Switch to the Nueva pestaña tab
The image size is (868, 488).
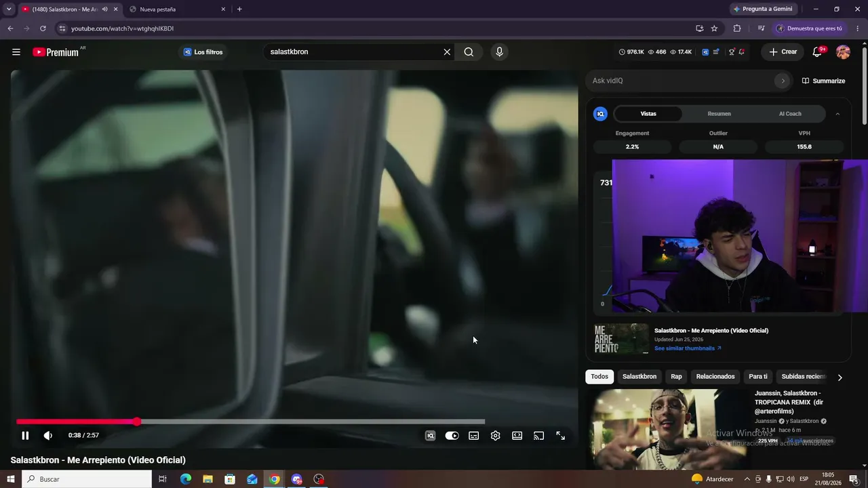click(x=175, y=9)
